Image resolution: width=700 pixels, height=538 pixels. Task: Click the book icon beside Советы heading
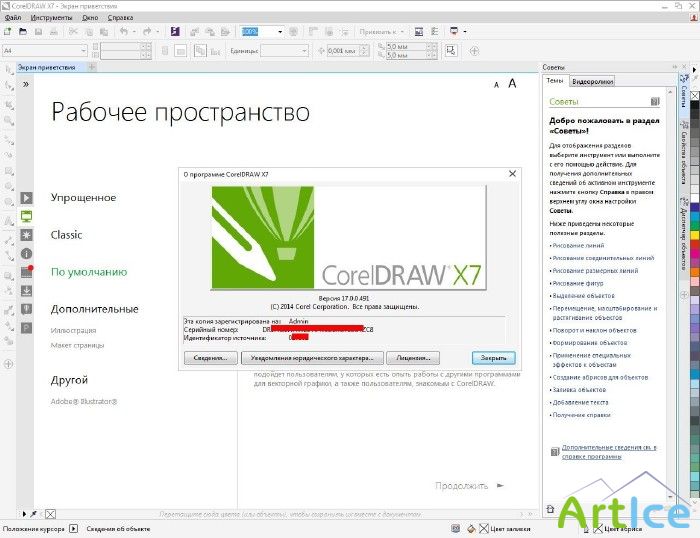coord(655,102)
